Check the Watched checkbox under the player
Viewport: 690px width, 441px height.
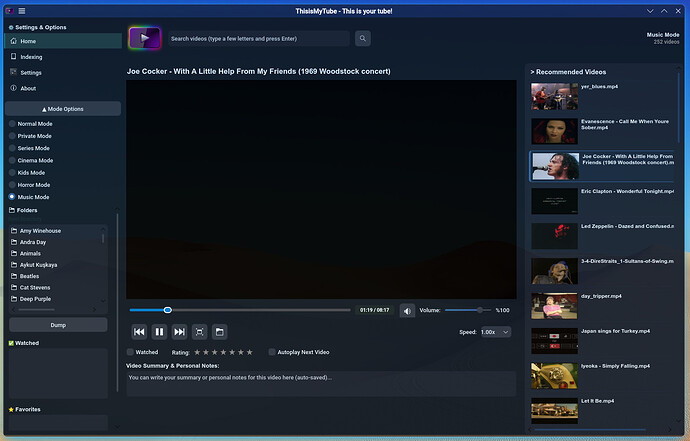pos(130,352)
